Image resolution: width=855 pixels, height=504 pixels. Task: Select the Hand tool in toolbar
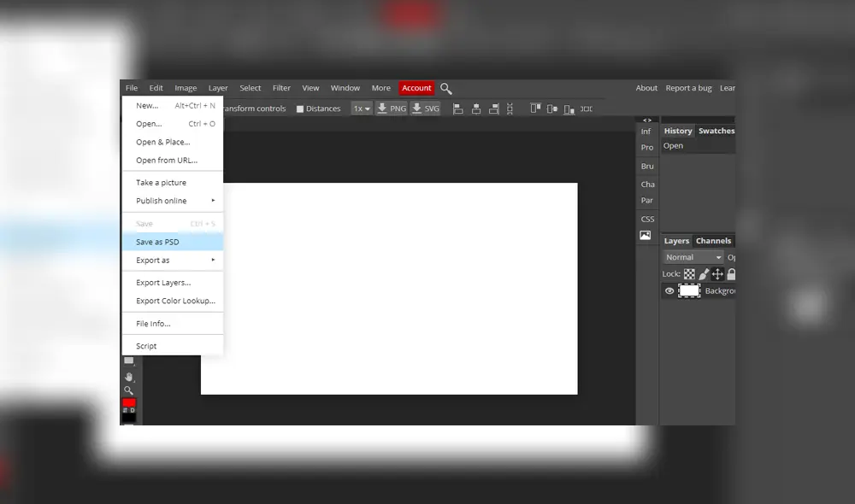tap(129, 377)
